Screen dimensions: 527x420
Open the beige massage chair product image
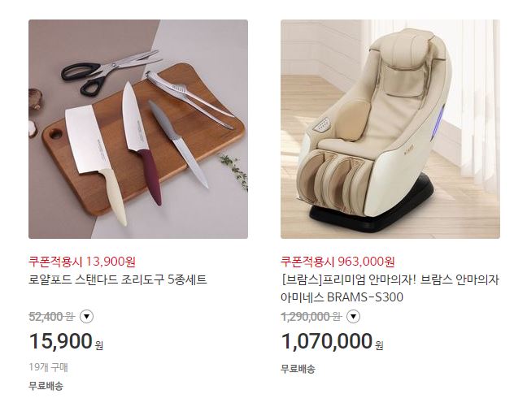(x=390, y=129)
